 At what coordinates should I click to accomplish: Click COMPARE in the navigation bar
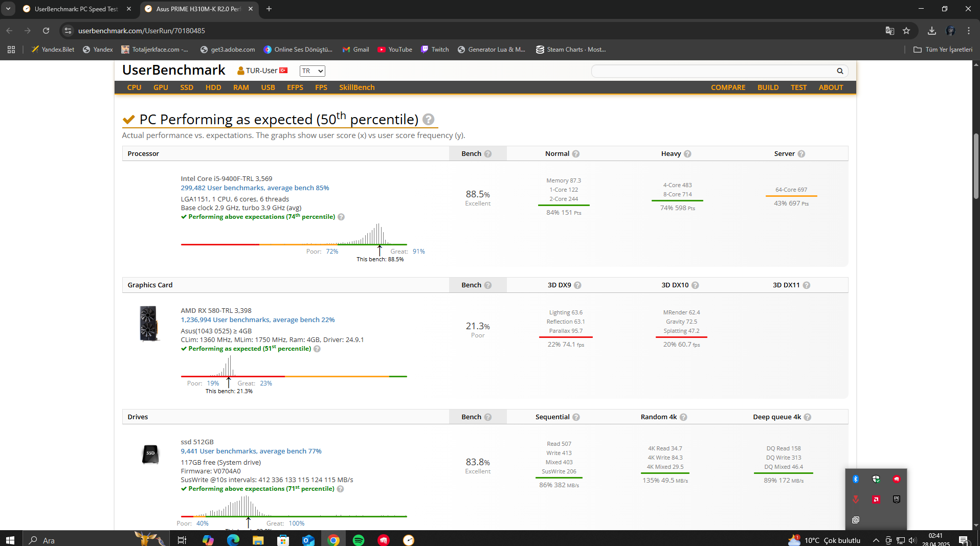[728, 87]
